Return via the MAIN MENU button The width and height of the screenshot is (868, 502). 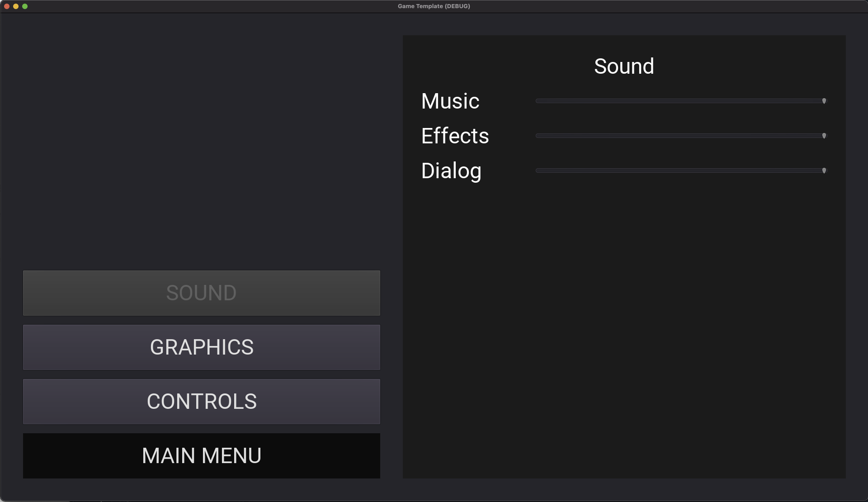click(202, 456)
